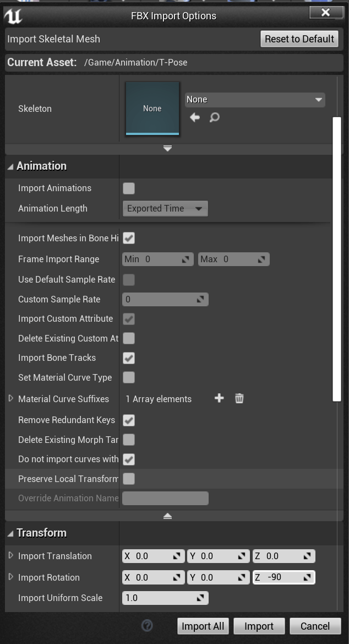Image resolution: width=349 pixels, height=644 pixels.
Task: Open the Skeleton None dropdown
Action: (x=255, y=100)
